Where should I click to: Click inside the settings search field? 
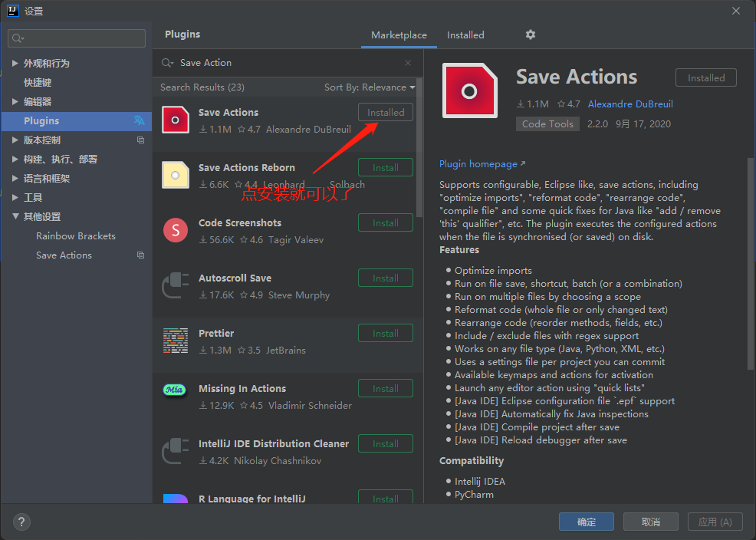click(x=76, y=38)
